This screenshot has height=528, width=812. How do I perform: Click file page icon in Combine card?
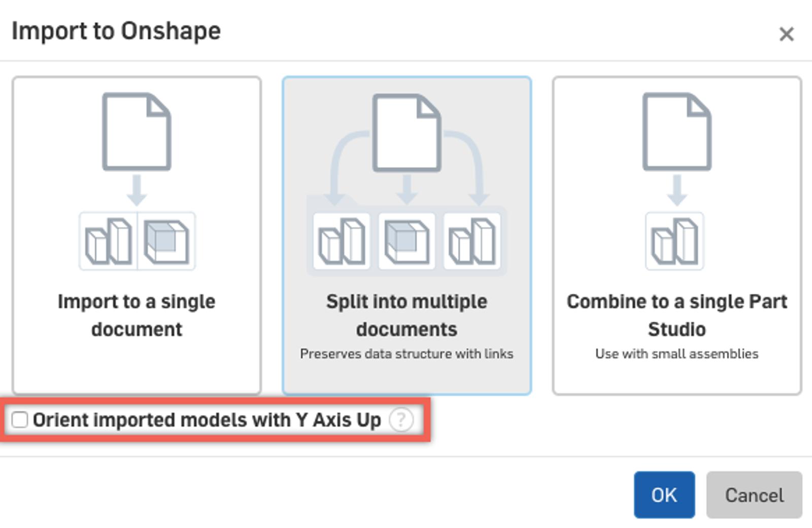pyautogui.click(x=676, y=131)
